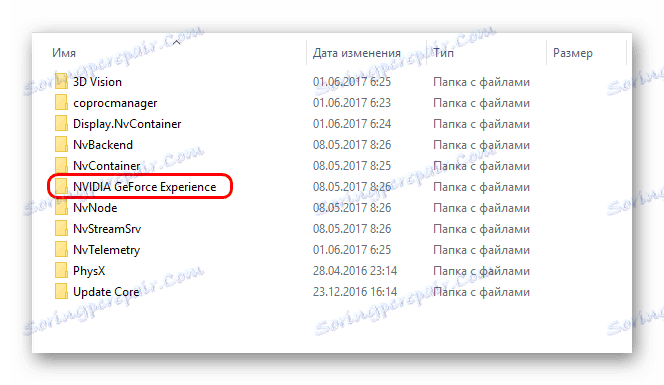Click date 01.06.2017 6:25 of NvTelemetry
The width and height of the screenshot is (664, 385).
click(x=352, y=250)
